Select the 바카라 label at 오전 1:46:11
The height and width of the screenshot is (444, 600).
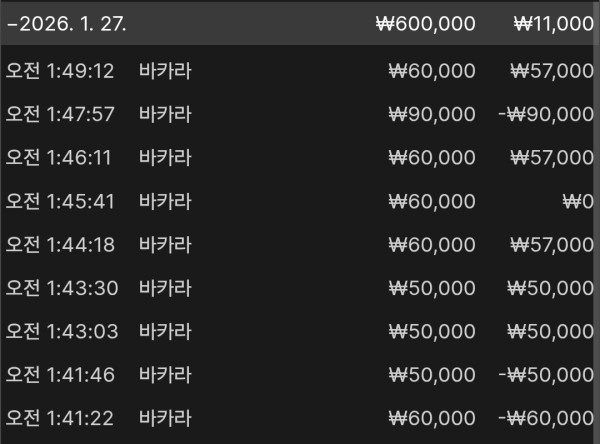165,157
